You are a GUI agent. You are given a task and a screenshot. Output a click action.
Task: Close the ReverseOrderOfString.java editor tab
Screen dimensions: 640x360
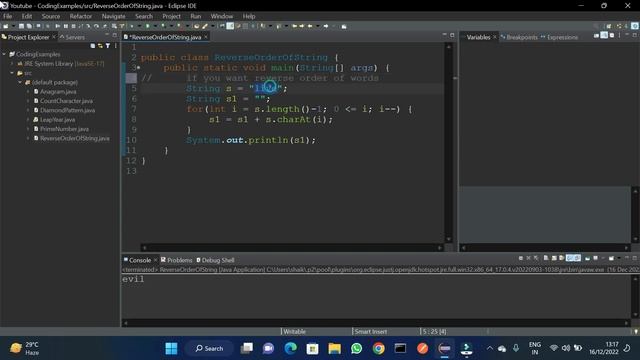tap(206, 37)
